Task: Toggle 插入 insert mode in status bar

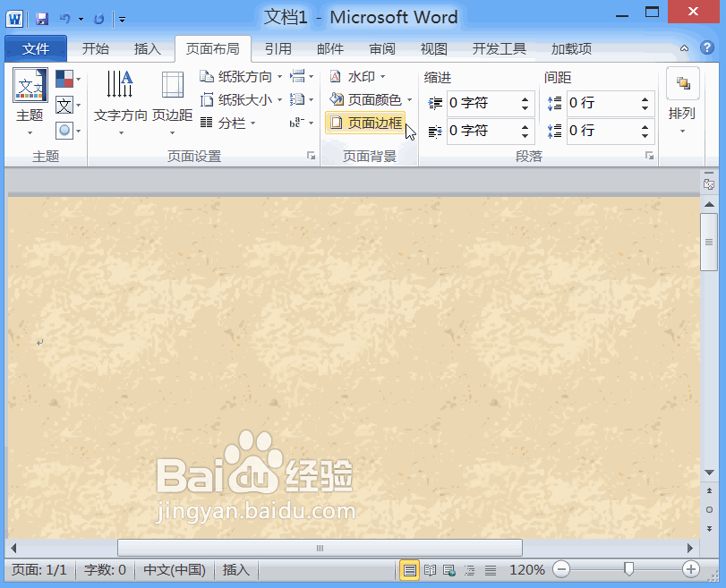Action: 235,570
